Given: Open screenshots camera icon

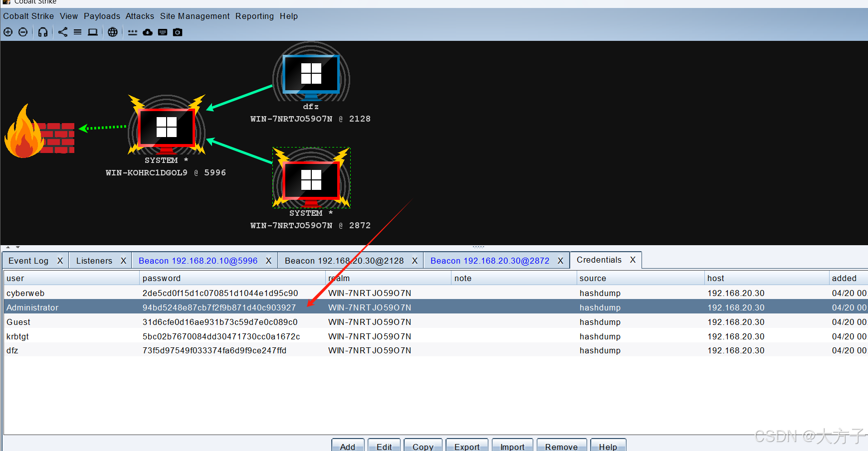Looking at the screenshot, I should (x=178, y=32).
